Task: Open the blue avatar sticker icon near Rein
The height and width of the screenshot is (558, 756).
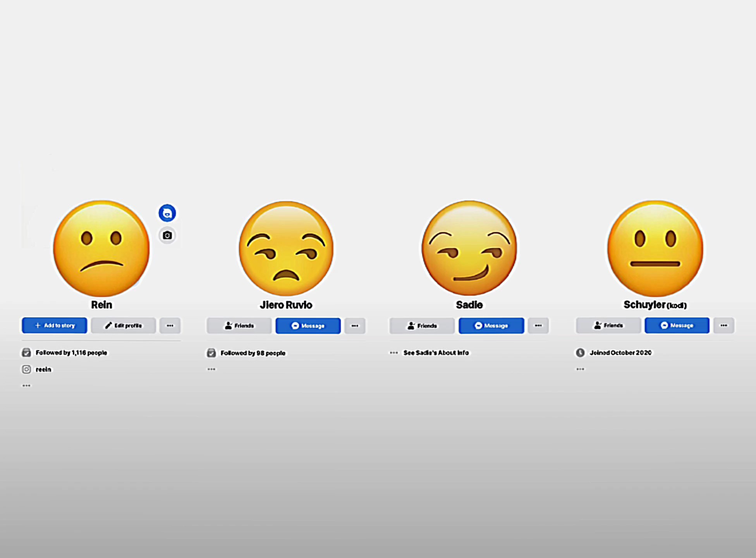Action: point(167,213)
